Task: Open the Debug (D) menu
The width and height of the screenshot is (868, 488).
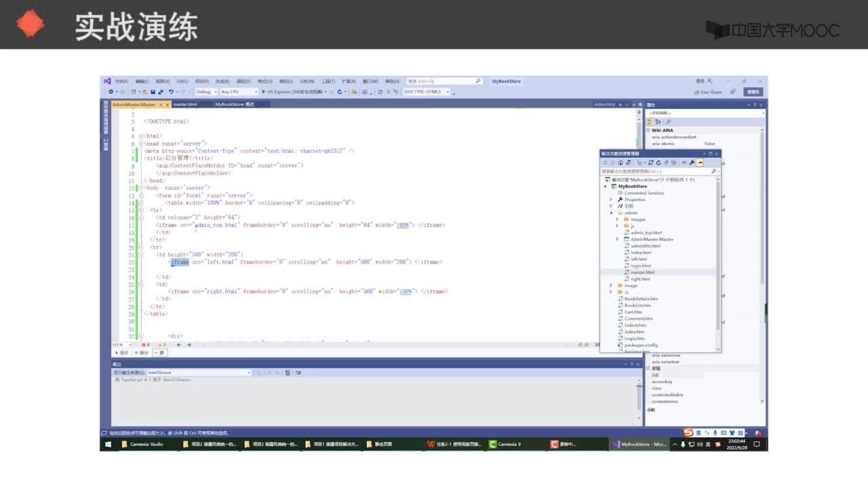Action: click(x=243, y=81)
